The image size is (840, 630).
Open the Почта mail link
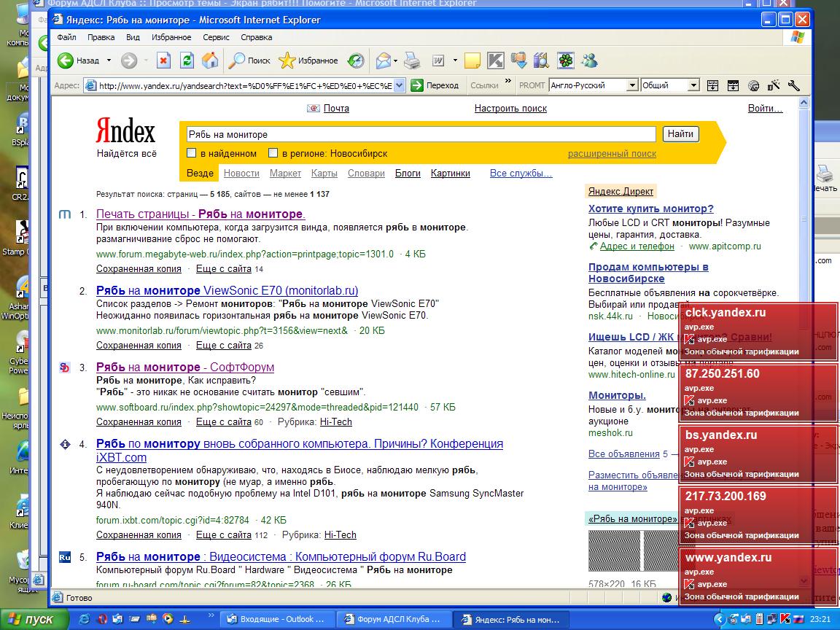(x=336, y=108)
